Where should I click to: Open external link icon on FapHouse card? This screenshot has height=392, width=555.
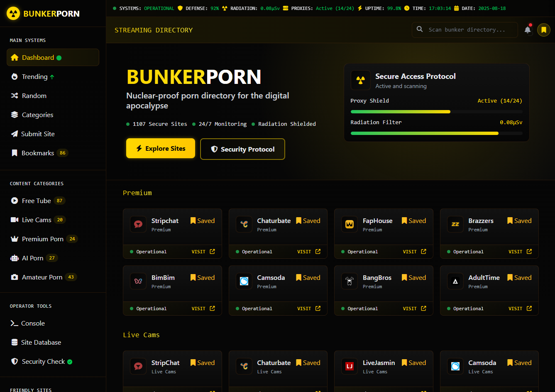423,252
